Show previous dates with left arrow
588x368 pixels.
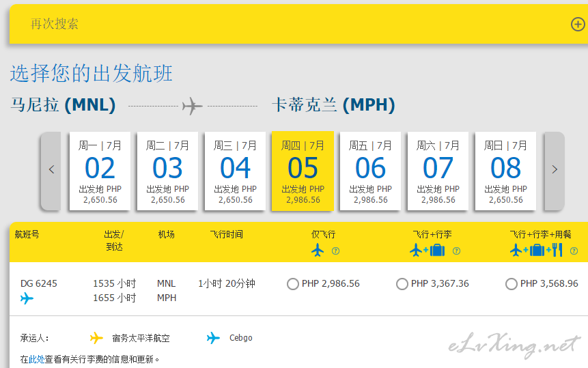click(x=51, y=170)
